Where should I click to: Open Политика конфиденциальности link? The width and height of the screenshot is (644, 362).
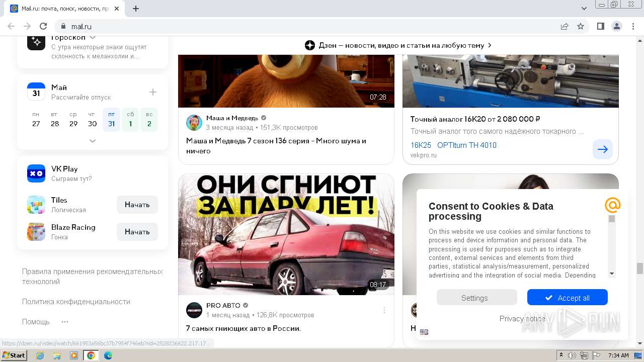coord(76,302)
